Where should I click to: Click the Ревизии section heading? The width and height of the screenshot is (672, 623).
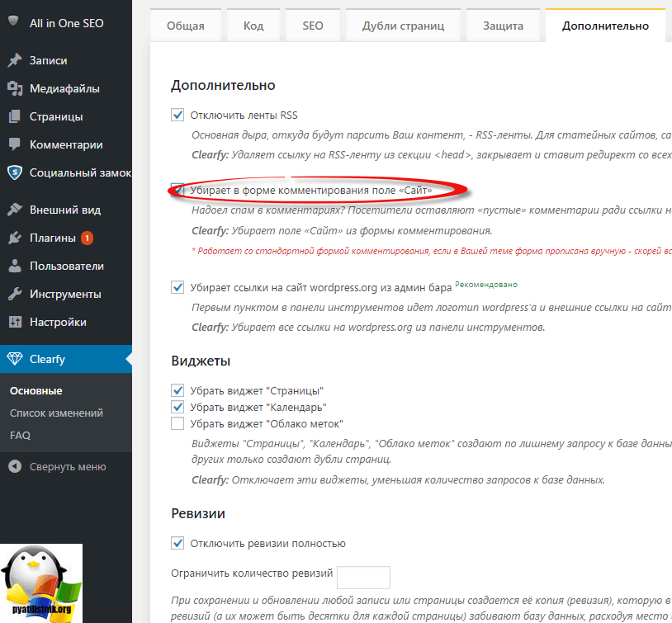(x=198, y=513)
